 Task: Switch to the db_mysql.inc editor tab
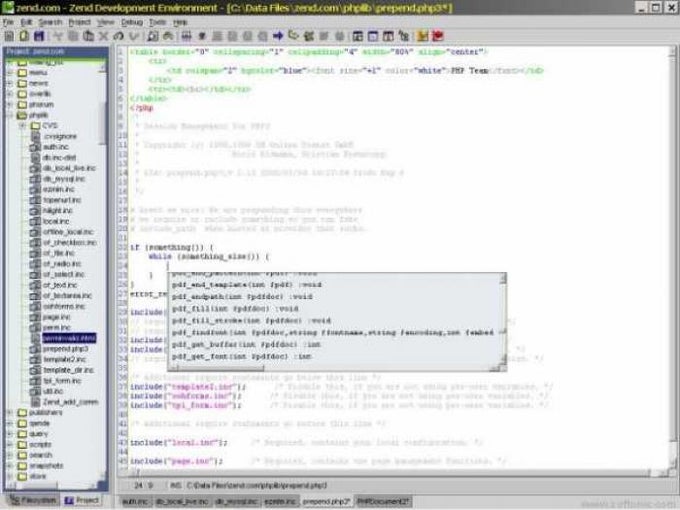236,502
